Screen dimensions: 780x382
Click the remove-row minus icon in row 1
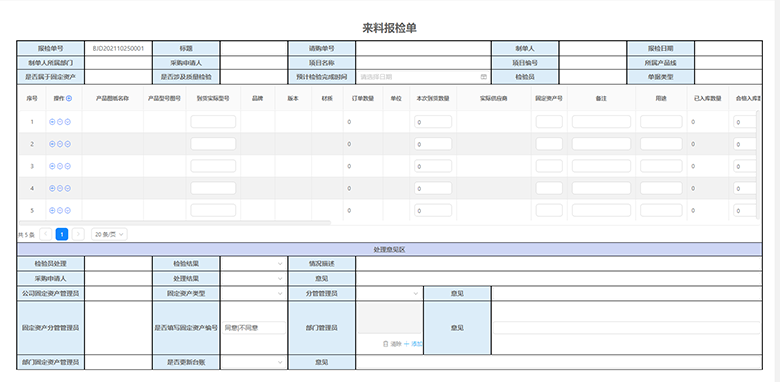[x=60, y=122]
